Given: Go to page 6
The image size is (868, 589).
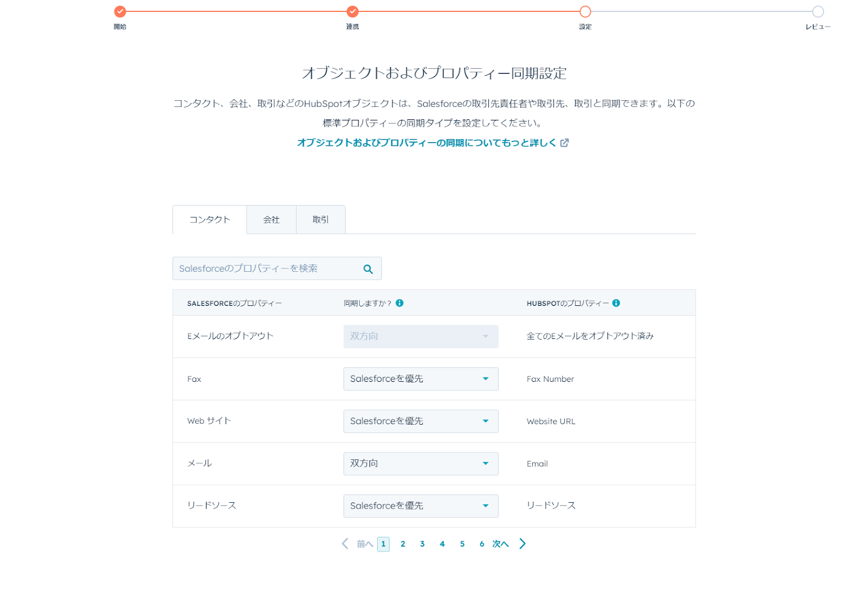Looking at the screenshot, I should point(482,544).
